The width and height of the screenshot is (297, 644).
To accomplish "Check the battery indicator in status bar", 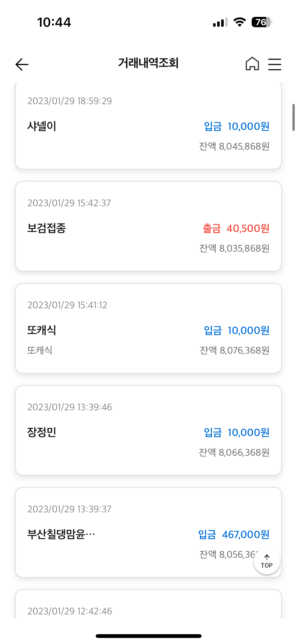I will pos(261,22).
